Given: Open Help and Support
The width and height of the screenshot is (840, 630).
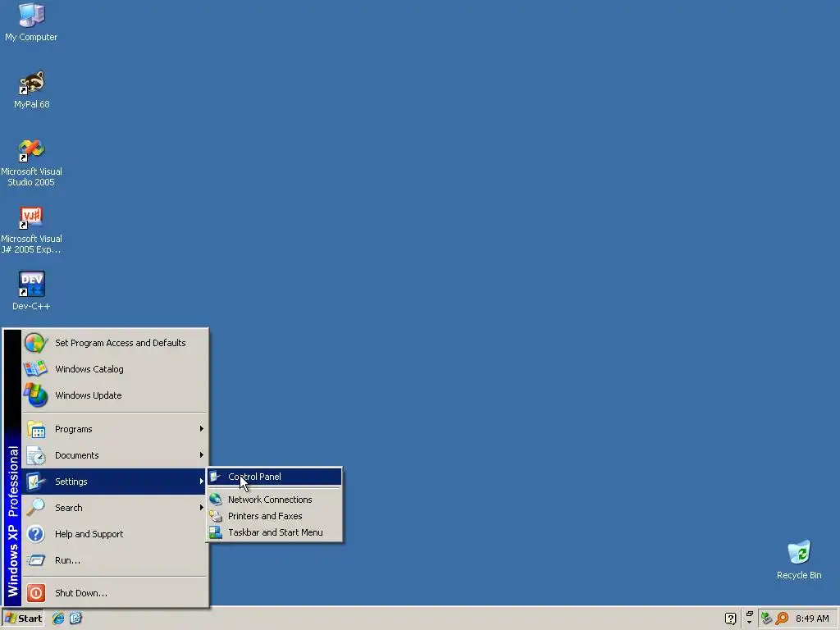Looking at the screenshot, I should coord(115,534).
